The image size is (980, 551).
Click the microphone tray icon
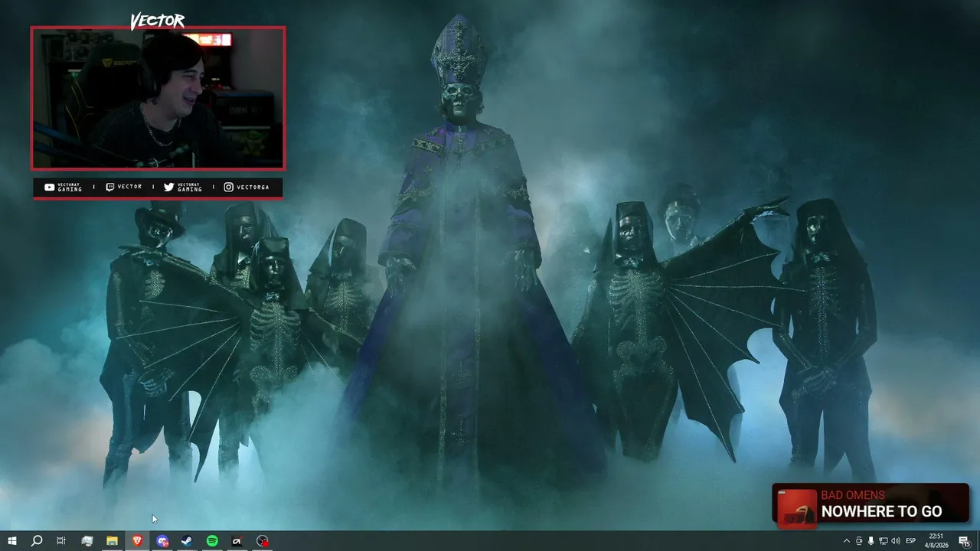click(871, 541)
